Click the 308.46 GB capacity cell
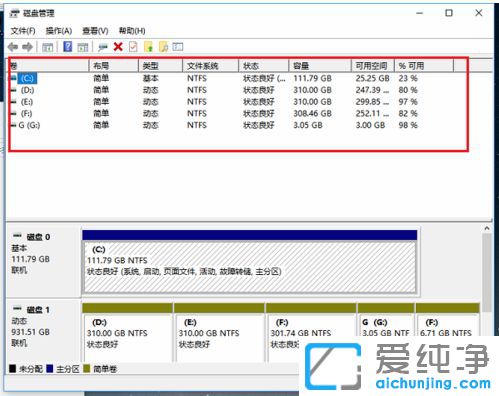Image resolution: width=499 pixels, height=396 pixels. coord(312,114)
